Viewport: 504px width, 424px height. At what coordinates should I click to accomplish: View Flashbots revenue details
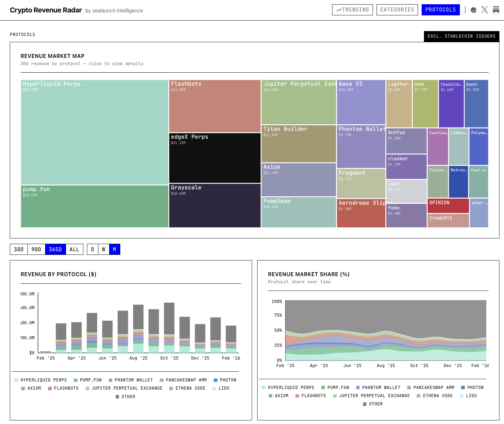pyautogui.click(x=214, y=105)
